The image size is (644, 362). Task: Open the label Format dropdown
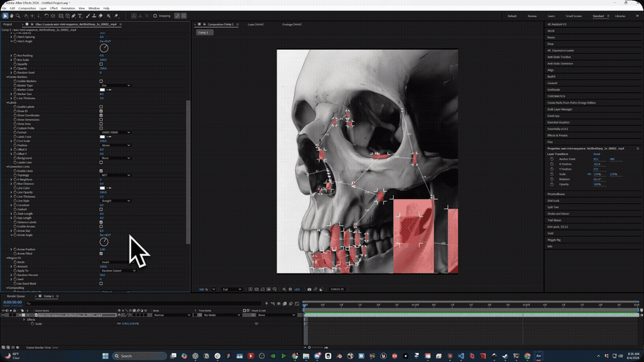pos(116,132)
